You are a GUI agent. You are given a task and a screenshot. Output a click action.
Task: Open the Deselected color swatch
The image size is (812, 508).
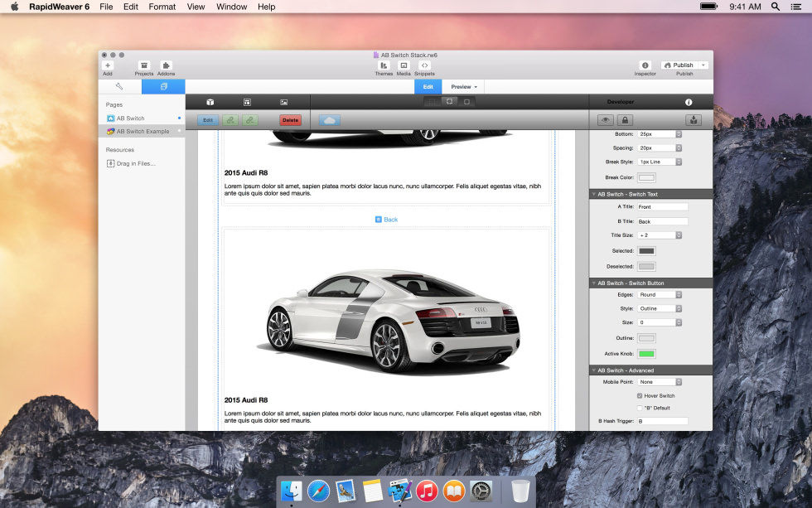[x=646, y=267]
